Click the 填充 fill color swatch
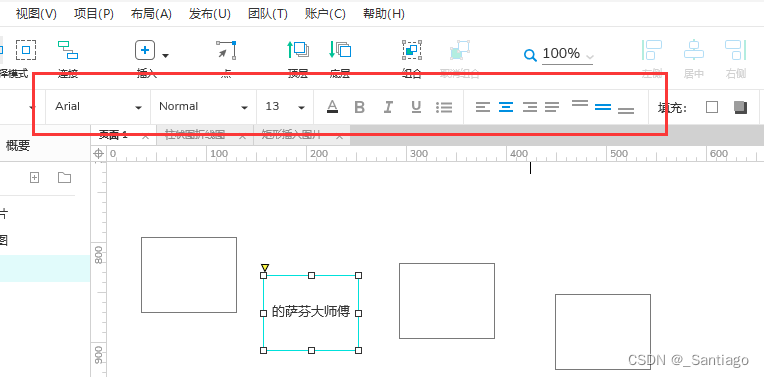 [712, 107]
